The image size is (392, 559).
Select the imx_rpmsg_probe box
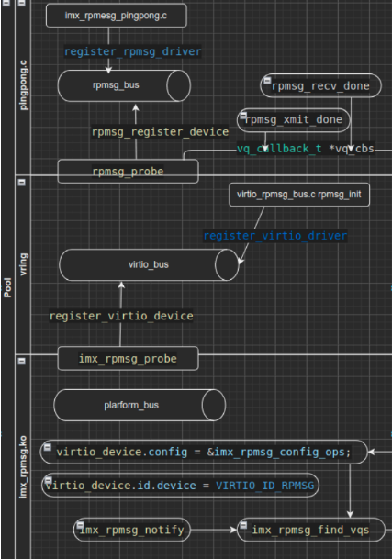pyautogui.click(x=128, y=359)
